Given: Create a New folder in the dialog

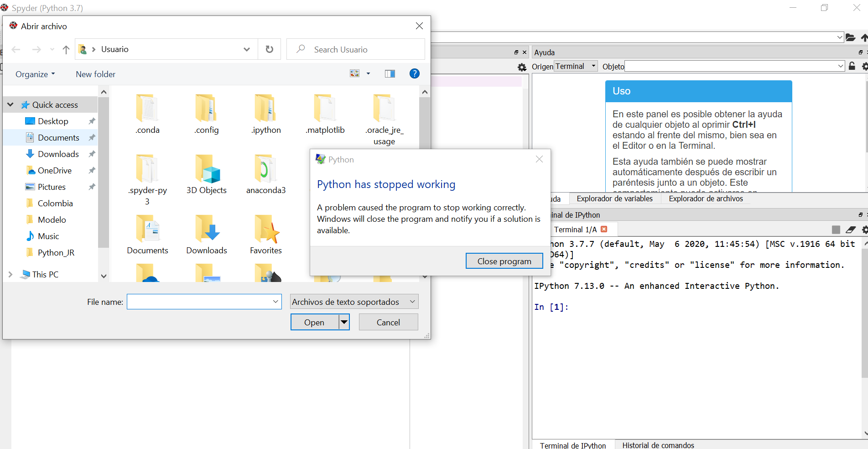Looking at the screenshot, I should (x=95, y=74).
